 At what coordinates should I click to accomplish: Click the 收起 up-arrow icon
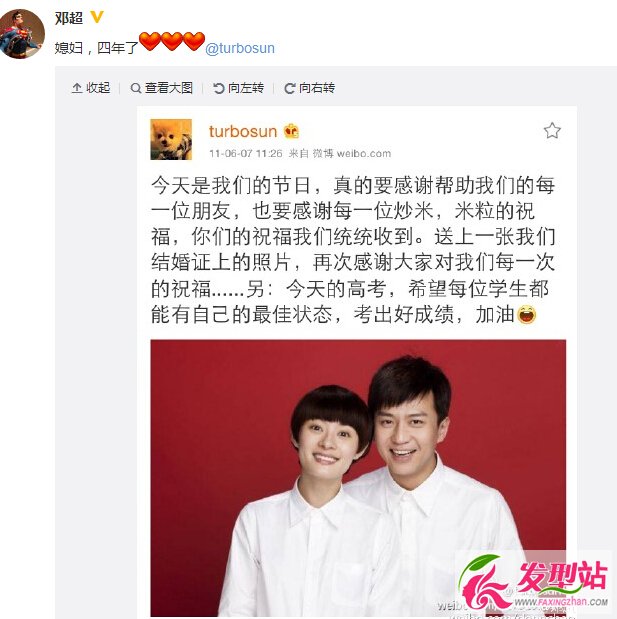click(x=77, y=88)
